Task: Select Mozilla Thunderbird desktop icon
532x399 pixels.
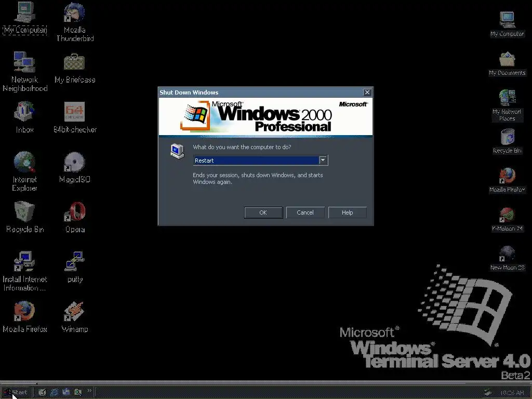Action: [x=75, y=22]
